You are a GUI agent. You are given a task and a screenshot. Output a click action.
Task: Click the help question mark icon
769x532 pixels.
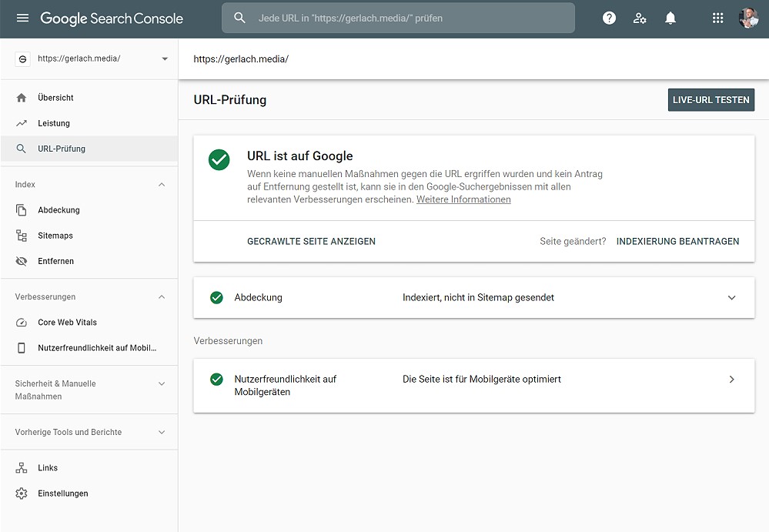point(609,18)
